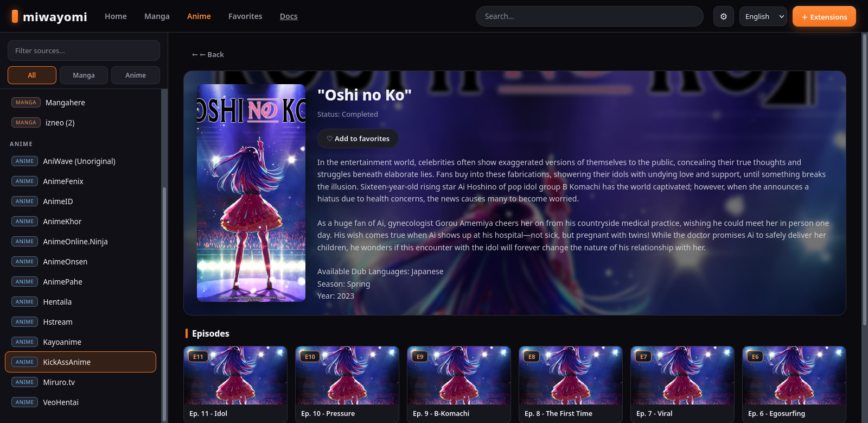Viewport: 868px width, 423px height.
Task: Open the AnimeOnsen source
Action: click(x=81, y=262)
